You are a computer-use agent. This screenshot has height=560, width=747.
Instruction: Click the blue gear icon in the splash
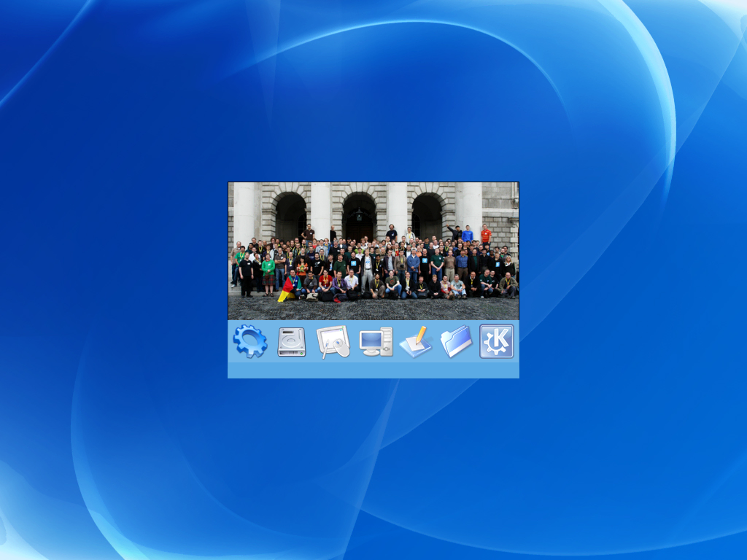click(250, 341)
